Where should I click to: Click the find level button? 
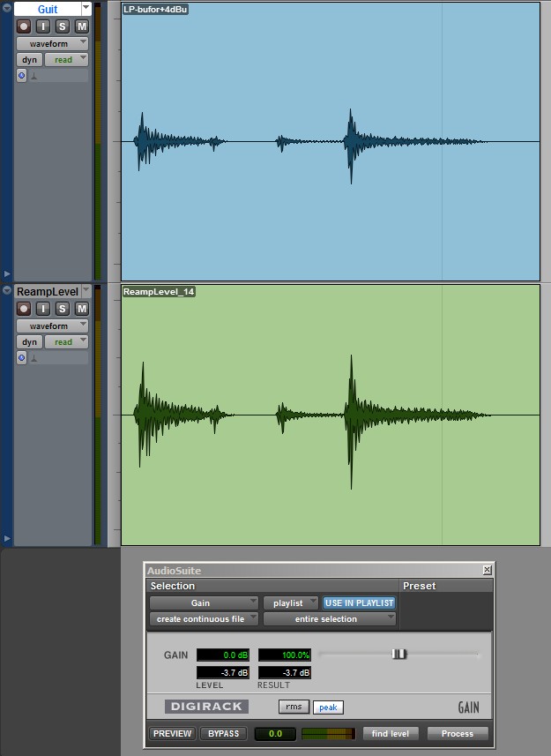click(391, 734)
